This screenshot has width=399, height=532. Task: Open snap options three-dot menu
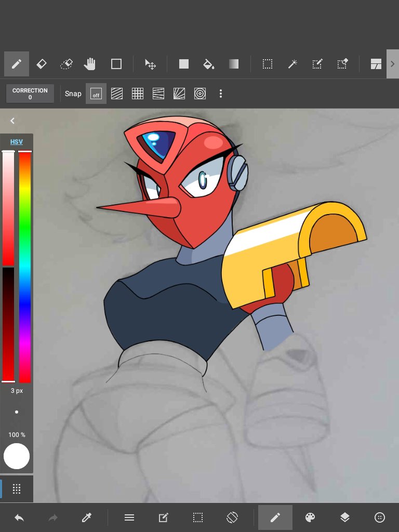pyautogui.click(x=221, y=94)
